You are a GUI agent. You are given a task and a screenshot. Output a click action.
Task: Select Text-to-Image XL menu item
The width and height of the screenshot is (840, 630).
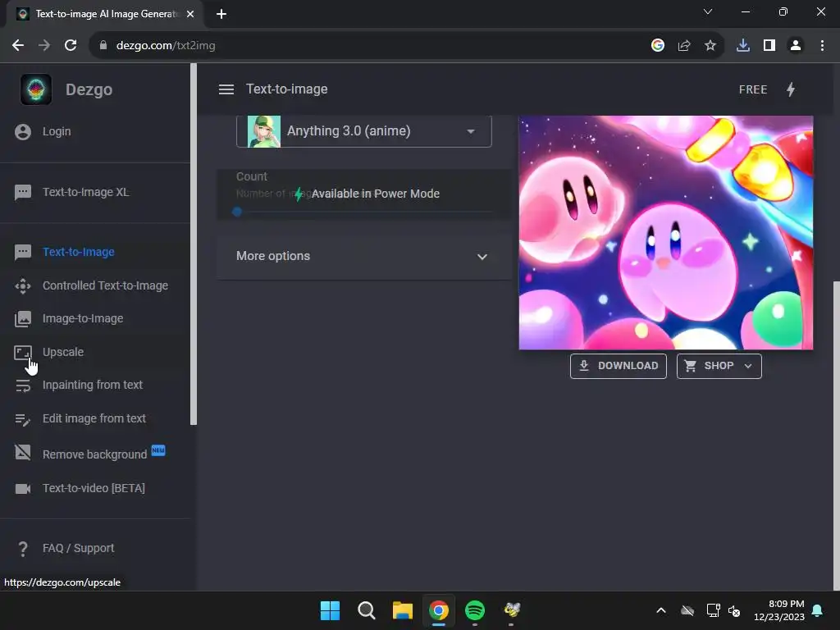85,192
